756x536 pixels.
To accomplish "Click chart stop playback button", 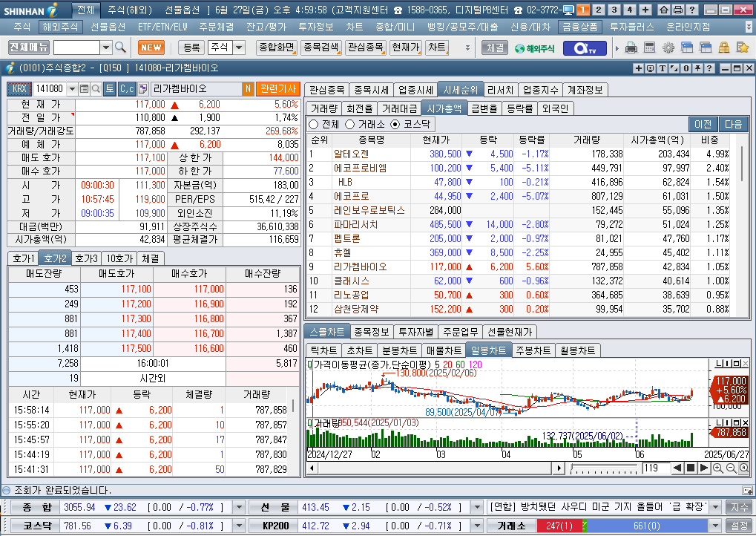I will coord(691,468).
